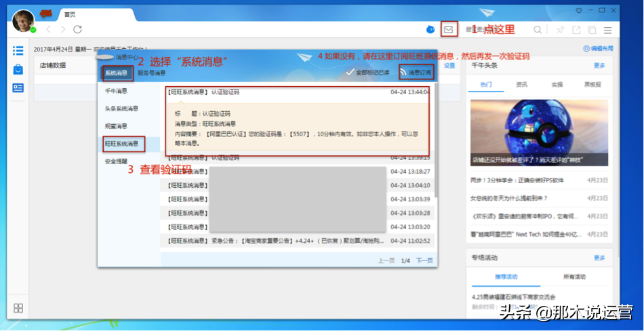Switch to 推荐活动 tab
The image size is (644, 331).
click(x=506, y=277)
